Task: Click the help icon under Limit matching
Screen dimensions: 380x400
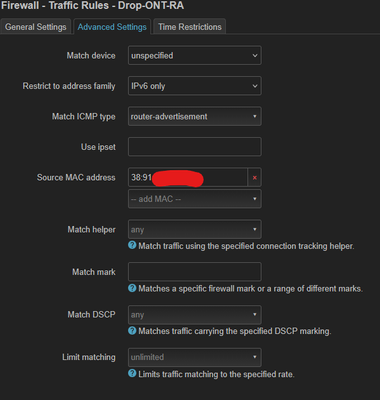Action: 132,373
